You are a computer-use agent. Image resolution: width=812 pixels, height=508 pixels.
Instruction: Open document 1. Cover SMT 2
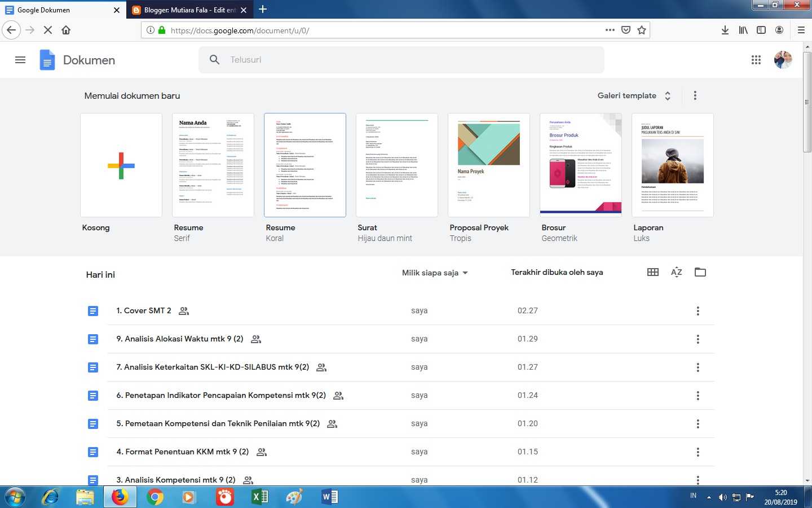pos(144,310)
